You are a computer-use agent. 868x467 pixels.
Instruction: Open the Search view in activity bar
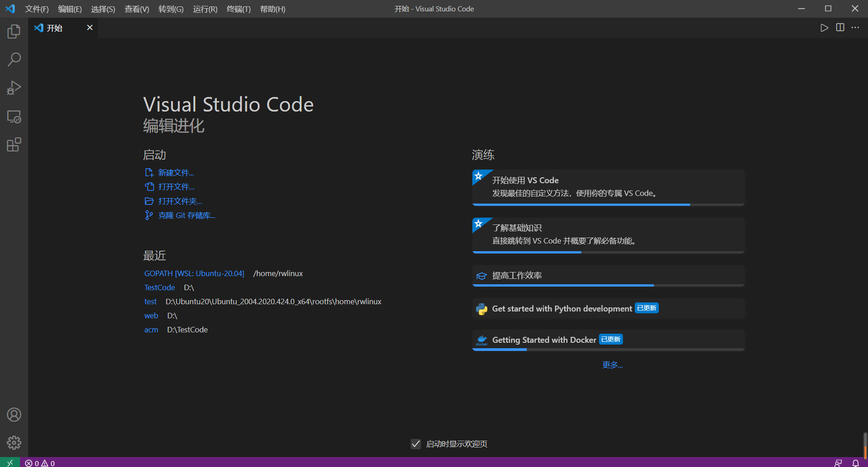[14, 59]
